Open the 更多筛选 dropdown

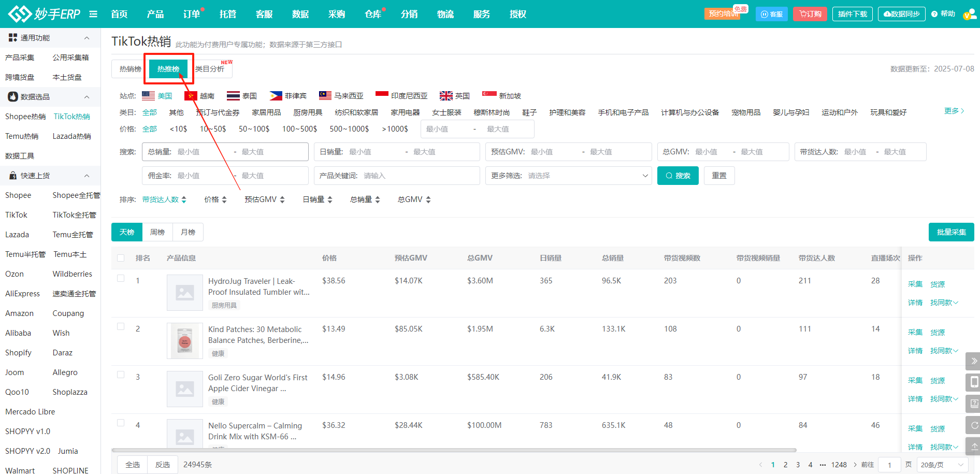pyautogui.click(x=569, y=176)
